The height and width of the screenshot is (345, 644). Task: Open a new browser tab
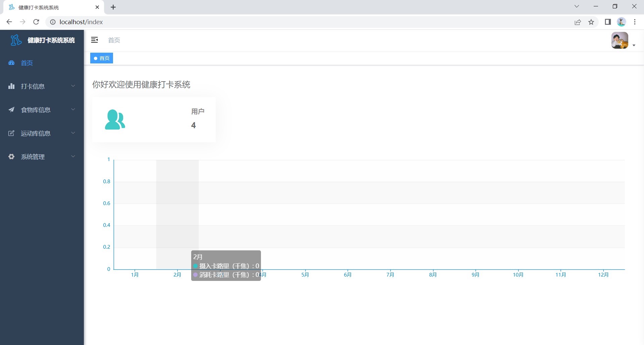pos(113,7)
